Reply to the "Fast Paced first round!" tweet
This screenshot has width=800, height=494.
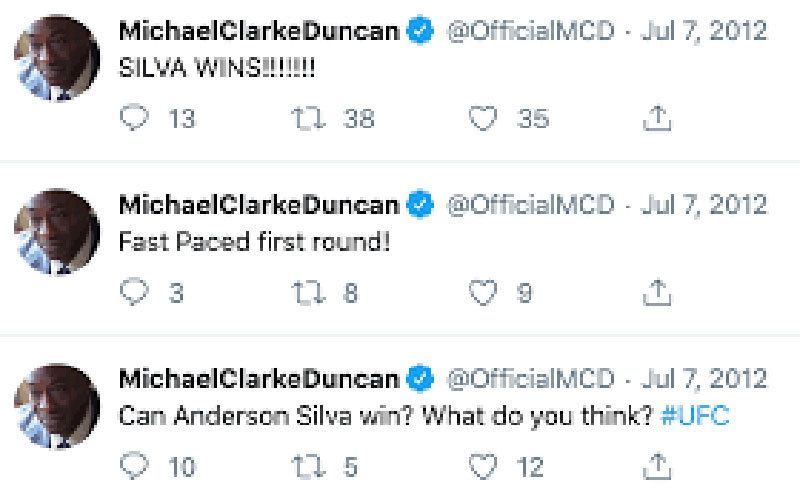coord(133,293)
